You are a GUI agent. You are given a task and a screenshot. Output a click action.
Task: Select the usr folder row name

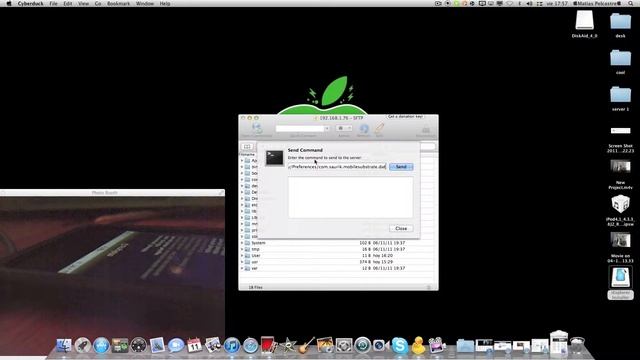pos(254,262)
